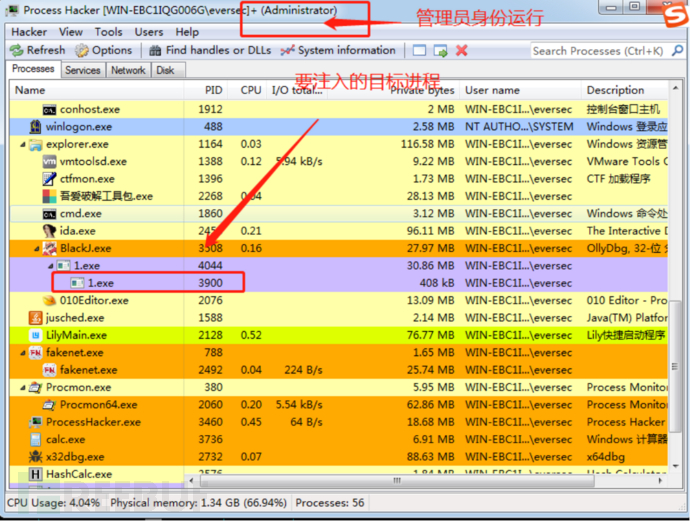Collapse the fakenet.exe (PID 788) node
690x521 pixels.
(23, 353)
